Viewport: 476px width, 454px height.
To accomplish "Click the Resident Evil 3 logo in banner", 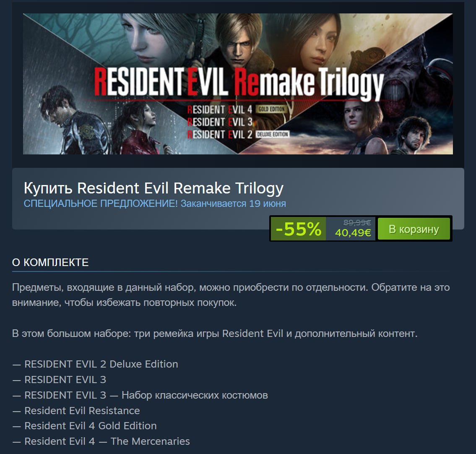I will (x=220, y=122).
